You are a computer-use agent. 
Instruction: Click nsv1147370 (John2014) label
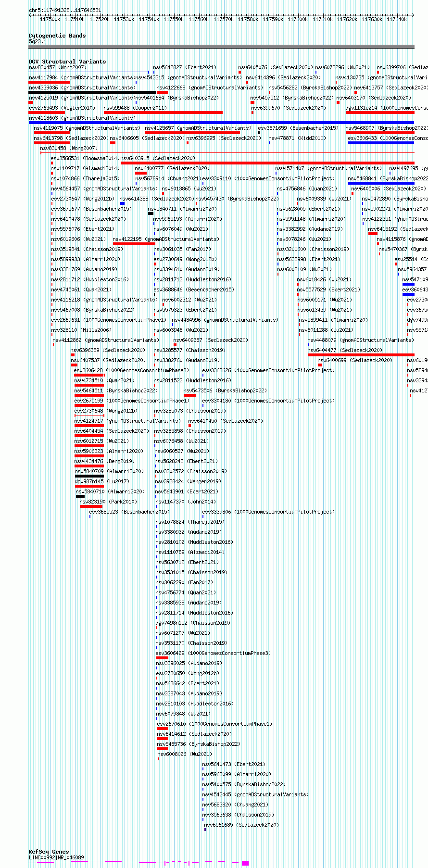[186, 502]
